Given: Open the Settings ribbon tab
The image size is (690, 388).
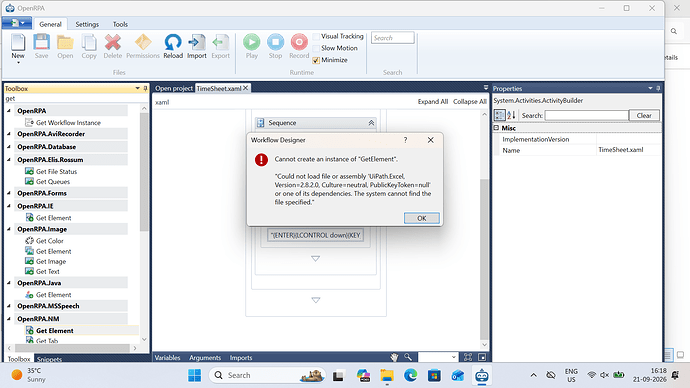Looking at the screenshot, I should (87, 24).
